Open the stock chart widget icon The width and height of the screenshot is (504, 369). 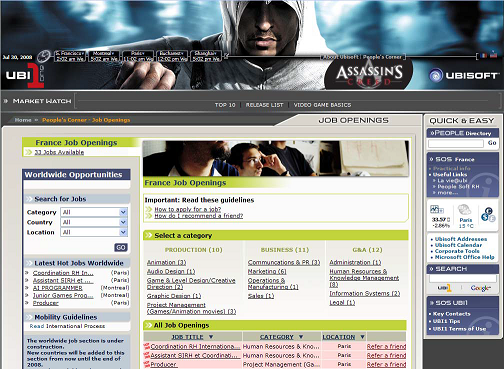coord(436,210)
